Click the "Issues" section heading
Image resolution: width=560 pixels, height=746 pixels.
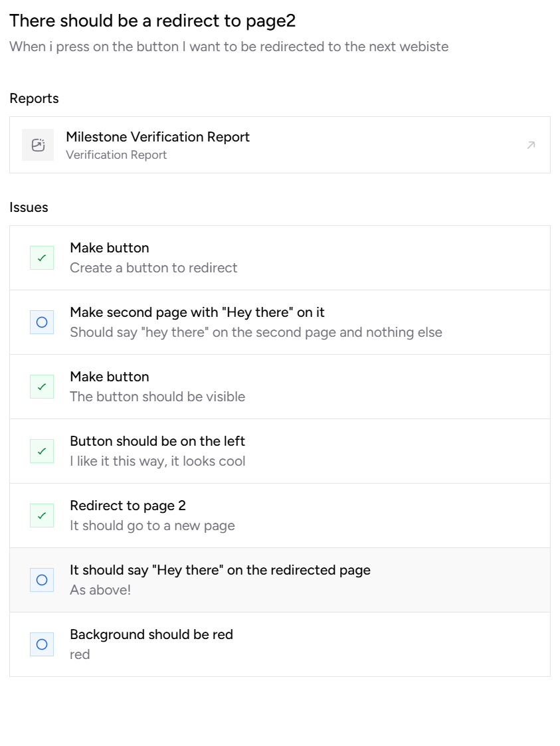29,207
